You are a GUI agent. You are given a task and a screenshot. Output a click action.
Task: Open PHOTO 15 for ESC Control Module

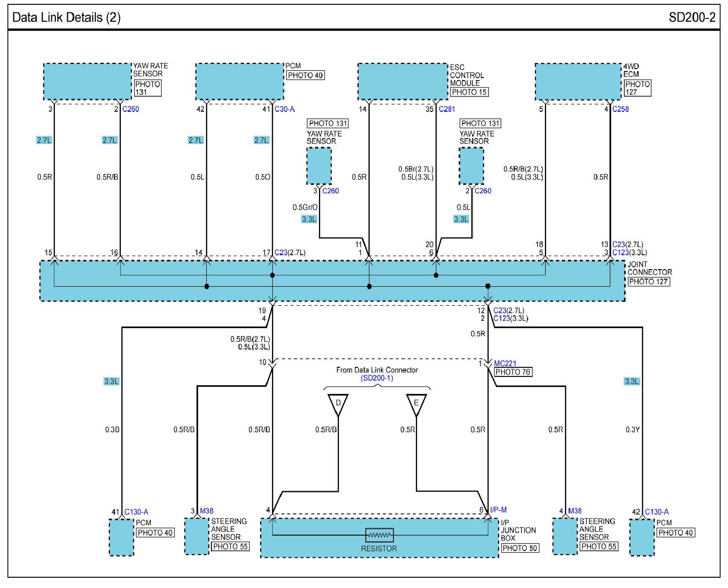click(469, 92)
